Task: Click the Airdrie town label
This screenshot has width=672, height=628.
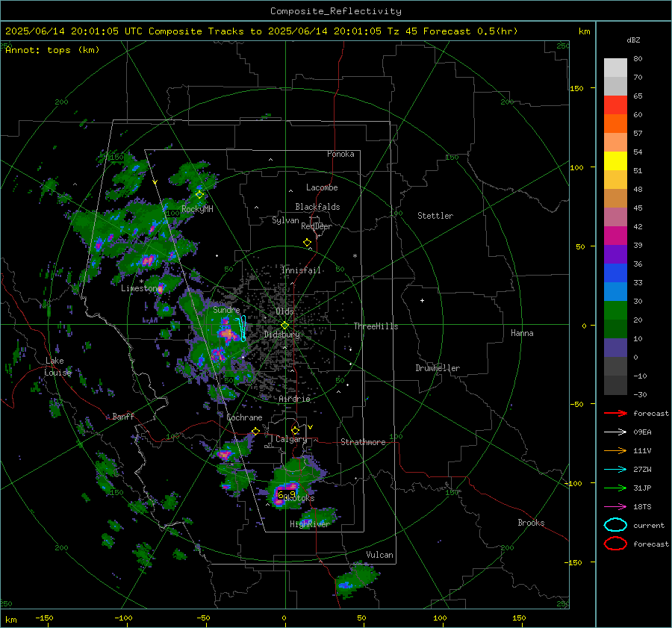Action: tap(294, 399)
